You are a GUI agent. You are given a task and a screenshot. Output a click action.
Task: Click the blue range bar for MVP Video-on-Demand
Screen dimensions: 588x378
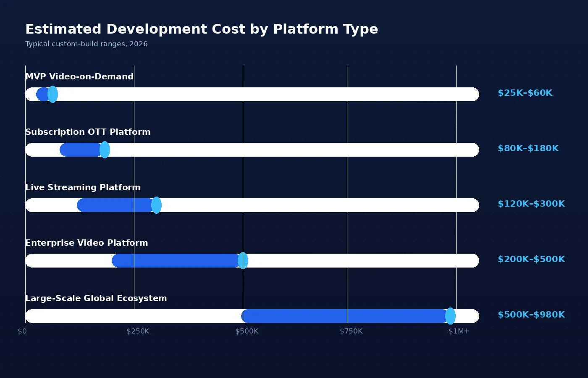43,94
